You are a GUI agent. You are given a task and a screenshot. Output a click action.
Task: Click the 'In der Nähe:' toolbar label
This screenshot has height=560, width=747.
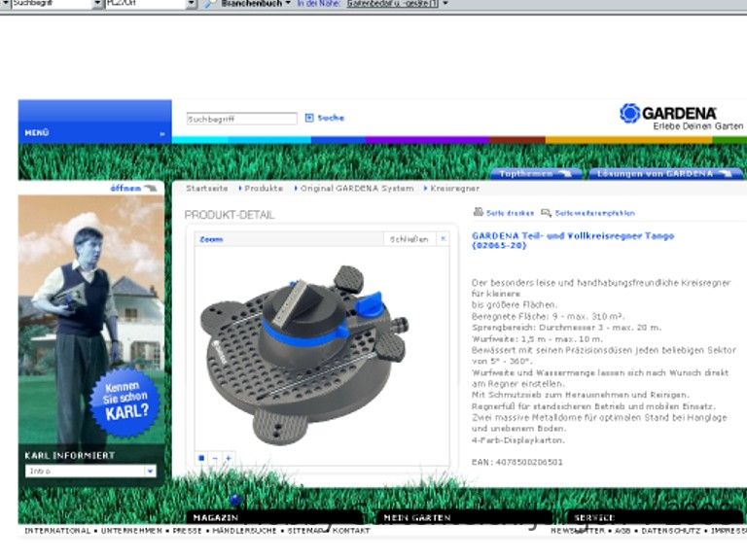319,3
